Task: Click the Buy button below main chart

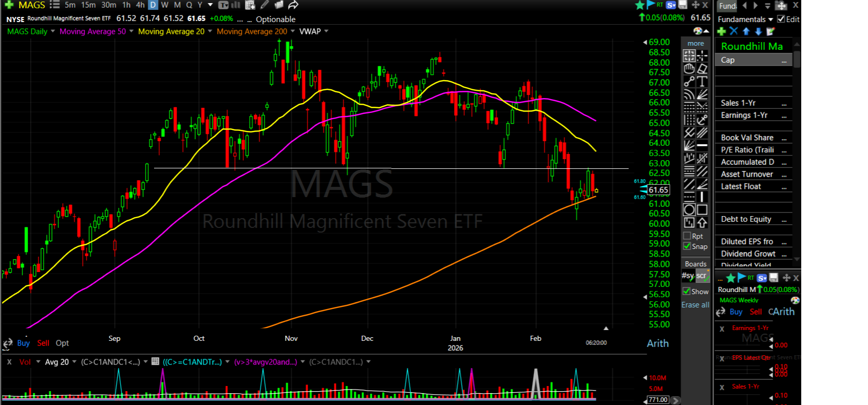Action: coord(24,343)
